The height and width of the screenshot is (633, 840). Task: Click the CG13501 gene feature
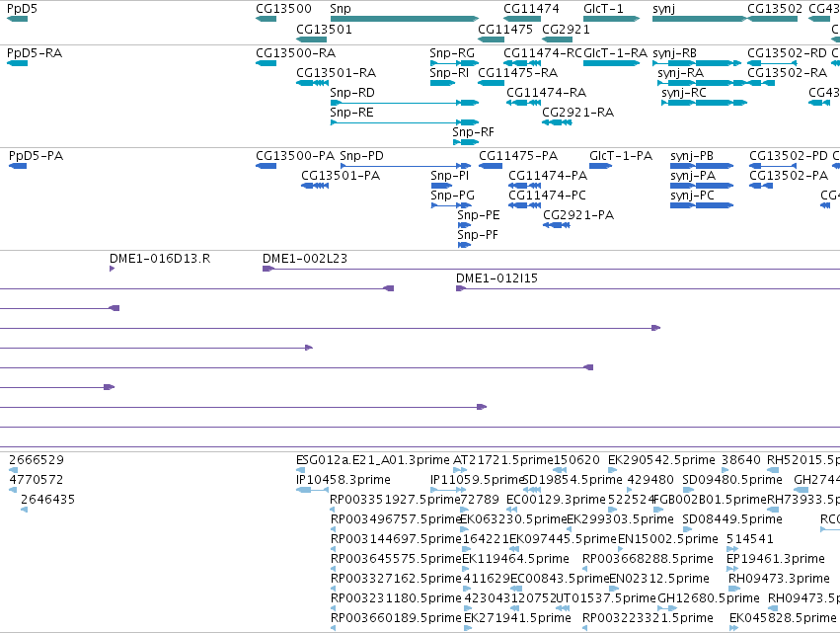coord(311,40)
